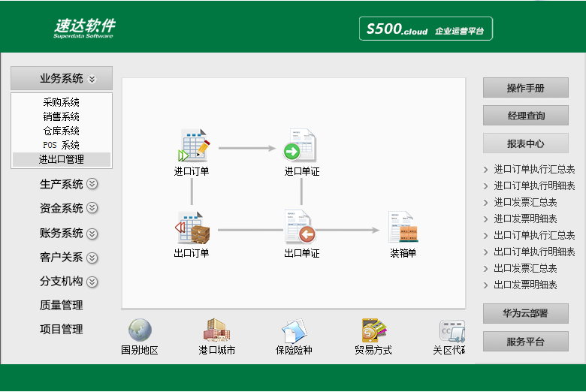The width and height of the screenshot is (586, 392).
Task: Open the 进口发票汇总表 report
Action: click(x=525, y=202)
